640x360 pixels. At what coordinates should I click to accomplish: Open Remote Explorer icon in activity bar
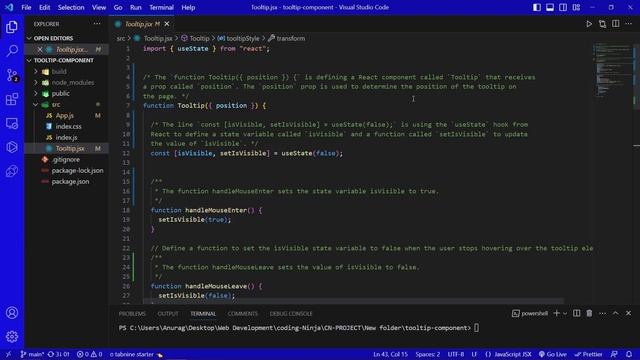(x=12, y=123)
